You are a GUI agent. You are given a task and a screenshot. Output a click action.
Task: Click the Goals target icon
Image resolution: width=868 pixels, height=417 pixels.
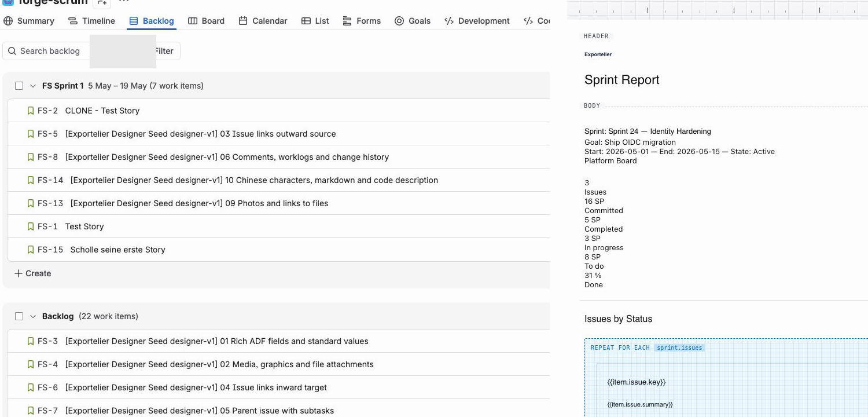point(399,21)
